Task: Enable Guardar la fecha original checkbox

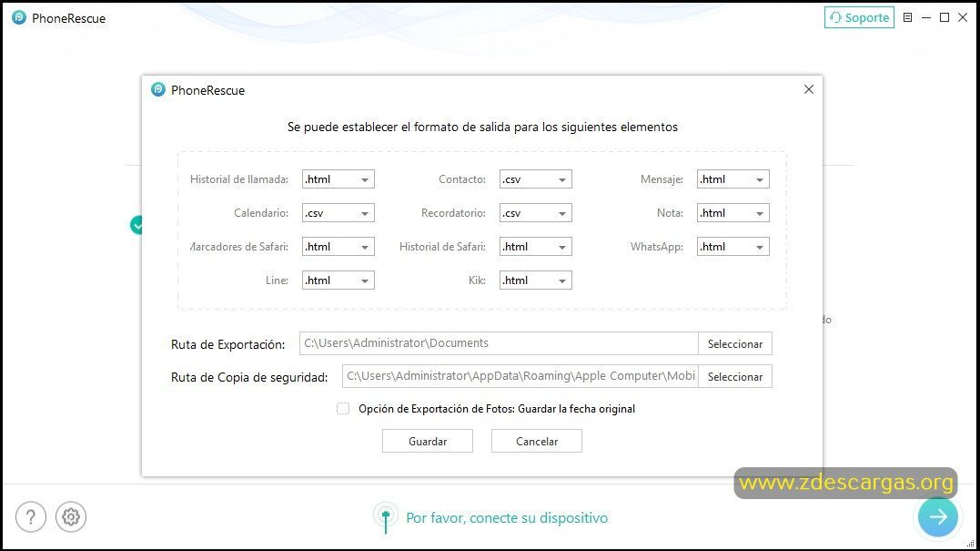Action: click(343, 409)
